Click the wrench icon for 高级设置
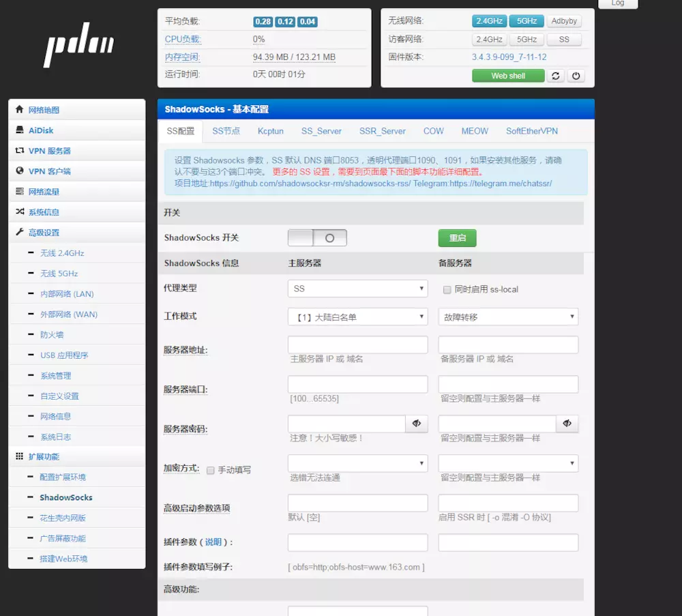 point(20,233)
